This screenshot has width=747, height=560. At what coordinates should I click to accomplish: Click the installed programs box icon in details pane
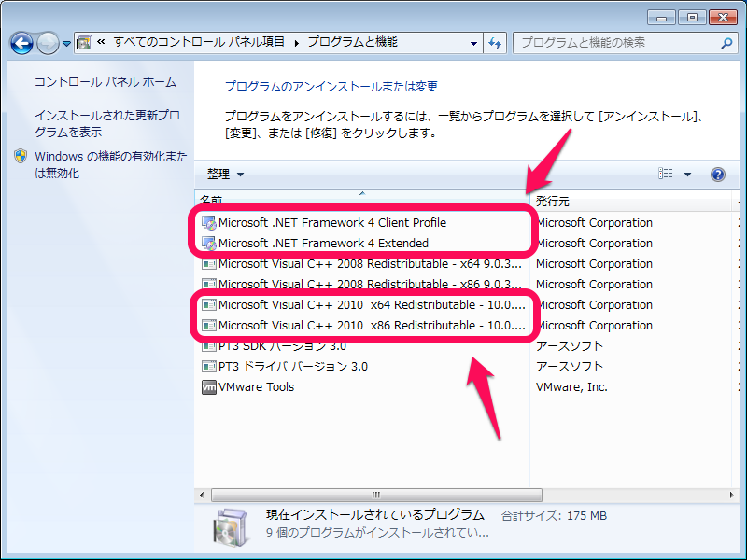[x=231, y=528]
